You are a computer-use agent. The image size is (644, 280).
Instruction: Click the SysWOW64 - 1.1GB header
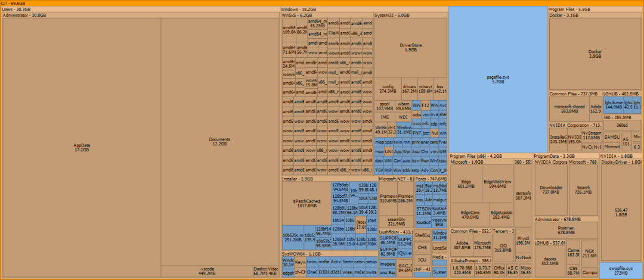(329, 254)
